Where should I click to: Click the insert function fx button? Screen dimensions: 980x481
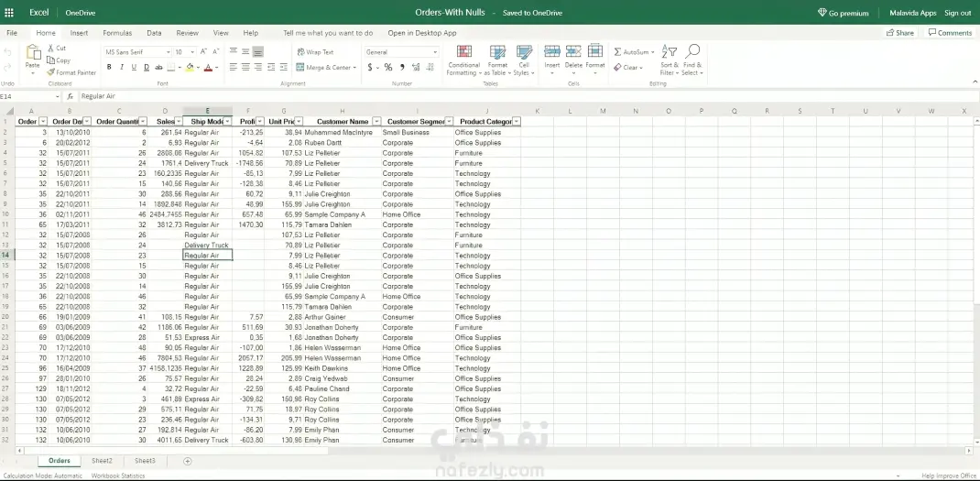tap(71, 96)
